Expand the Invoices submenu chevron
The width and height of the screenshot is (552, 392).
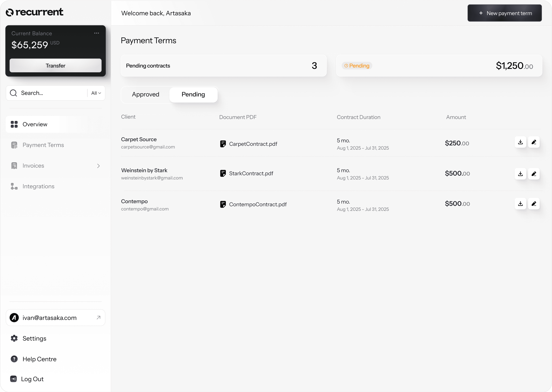click(98, 166)
